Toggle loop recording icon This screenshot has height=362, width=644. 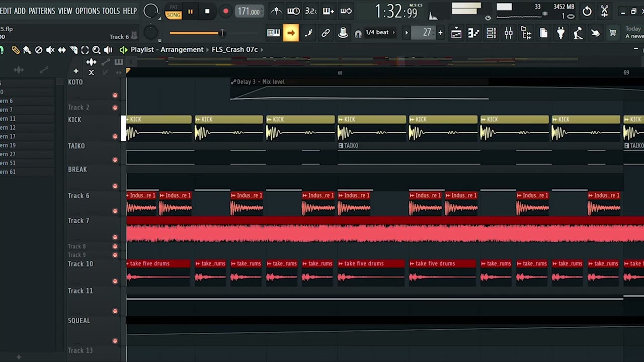pyautogui.click(x=346, y=11)
